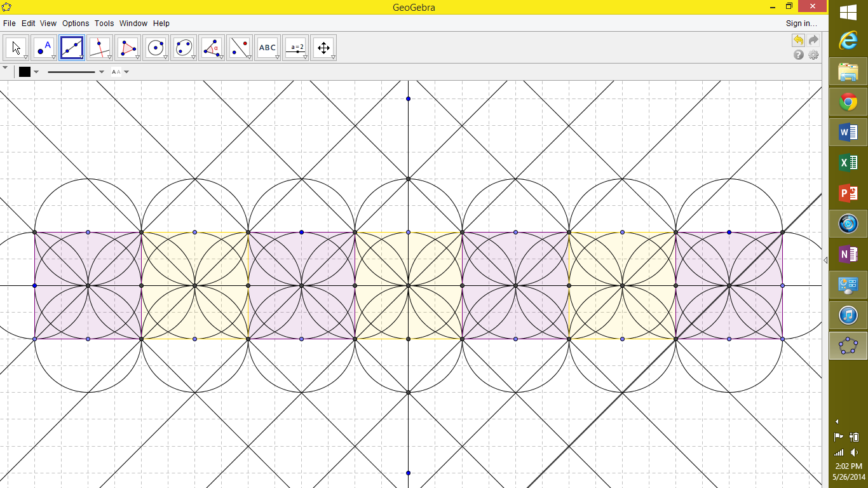
Task: Select the Polygon tool
Action: [x=128, y=48]
